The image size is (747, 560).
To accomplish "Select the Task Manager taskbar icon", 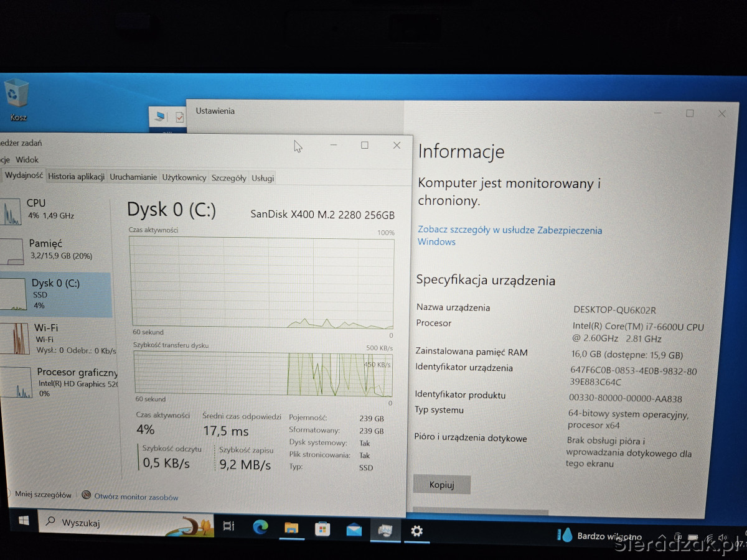I will pyautogui.click(x=385, y=531).
